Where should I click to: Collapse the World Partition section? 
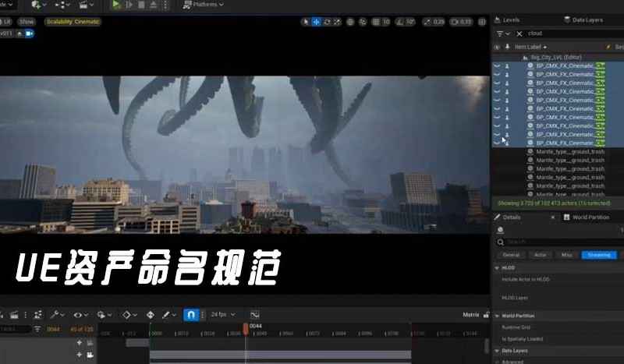point(498,316)
